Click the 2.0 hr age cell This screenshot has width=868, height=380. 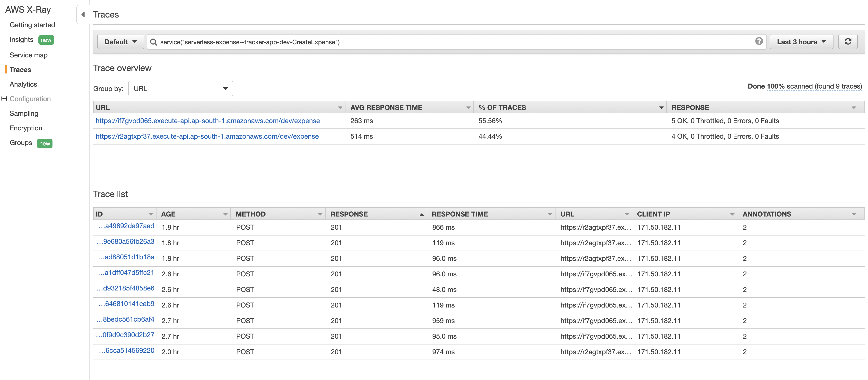click(x=170, y=352)
